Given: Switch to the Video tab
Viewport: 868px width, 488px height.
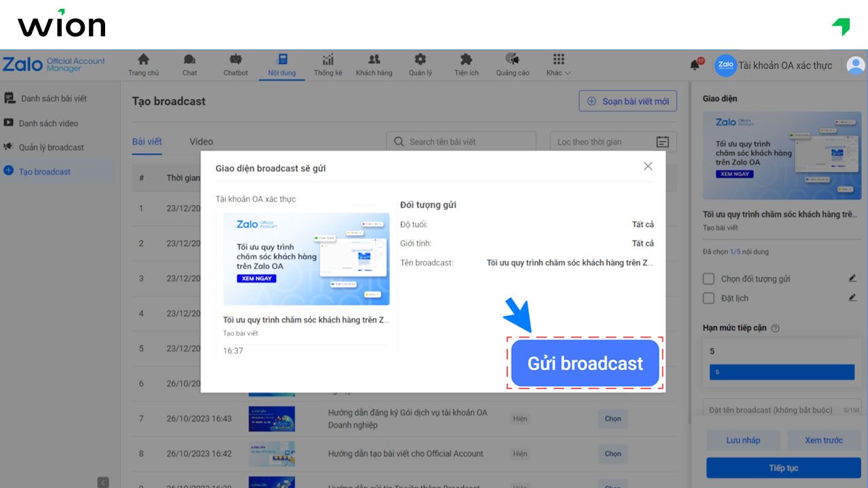Looking at the screenshot, I should [x=201, y=141].
